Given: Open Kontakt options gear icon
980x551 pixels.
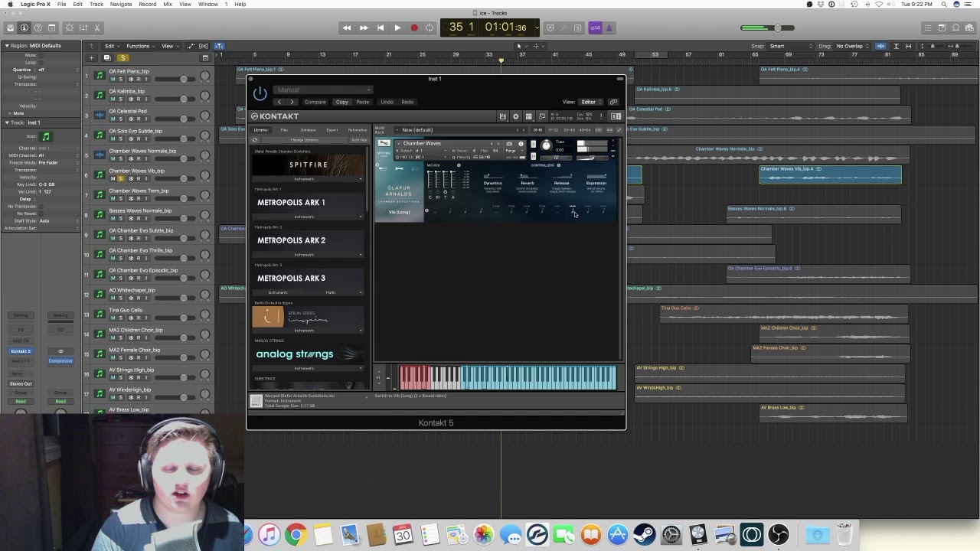Looking at the screenshot, I should tap(515, 116).
